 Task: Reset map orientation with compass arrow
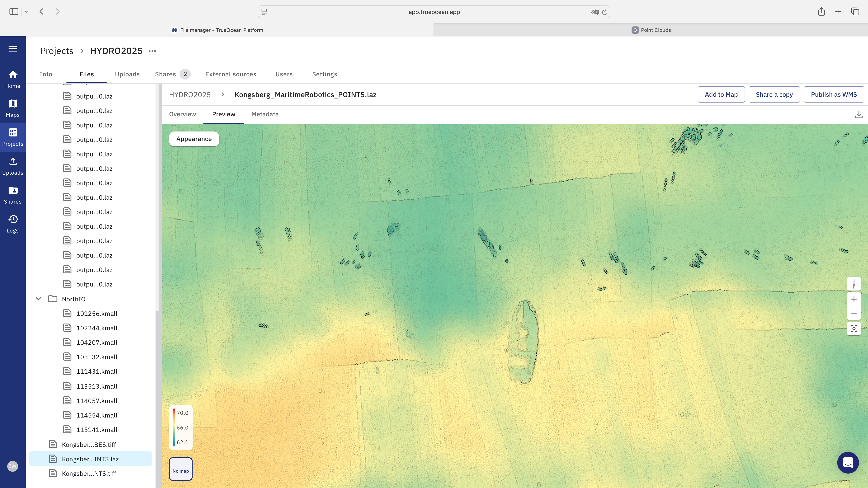point(854,284)
